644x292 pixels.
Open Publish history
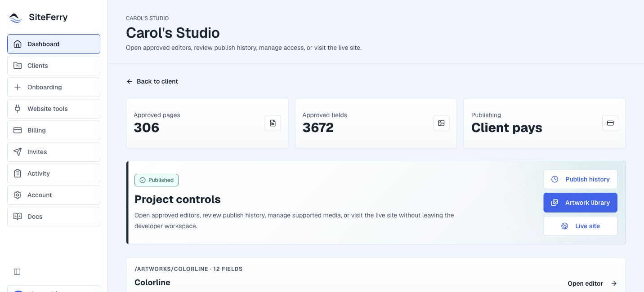pos(580,179)
